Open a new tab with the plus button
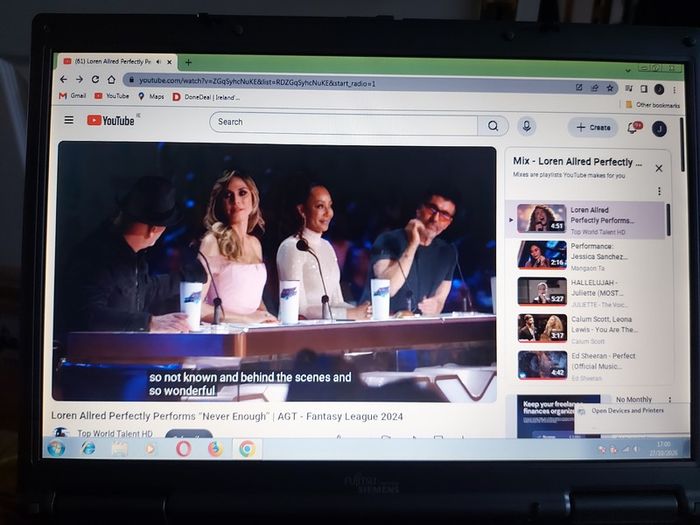This screenshot has height=525, width=700. [188, 62]
